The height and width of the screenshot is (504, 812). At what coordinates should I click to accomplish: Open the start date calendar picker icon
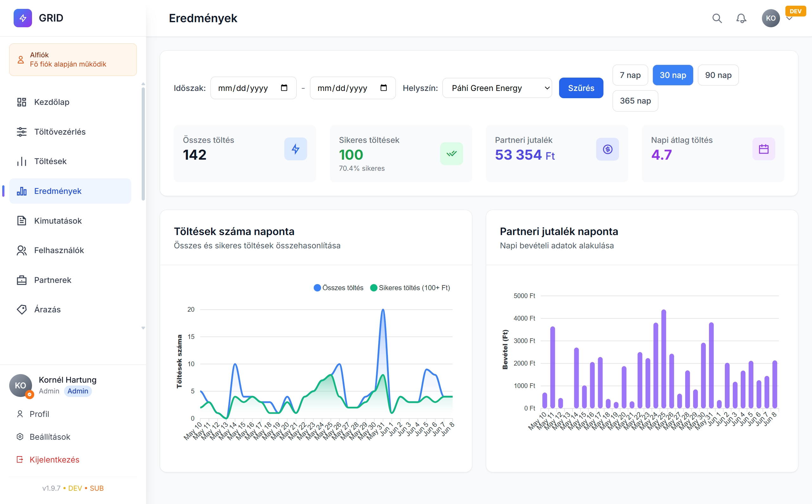coord(284,88)
